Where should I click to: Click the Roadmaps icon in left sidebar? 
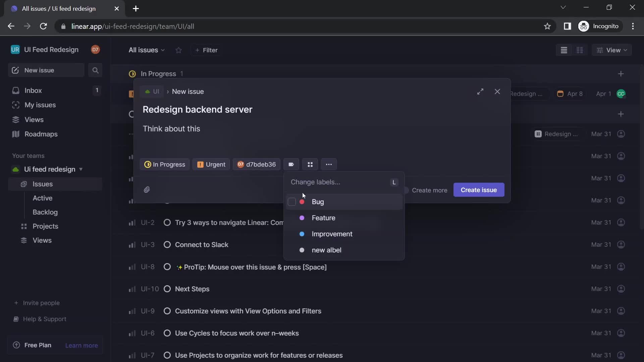[x=15, y=135]
